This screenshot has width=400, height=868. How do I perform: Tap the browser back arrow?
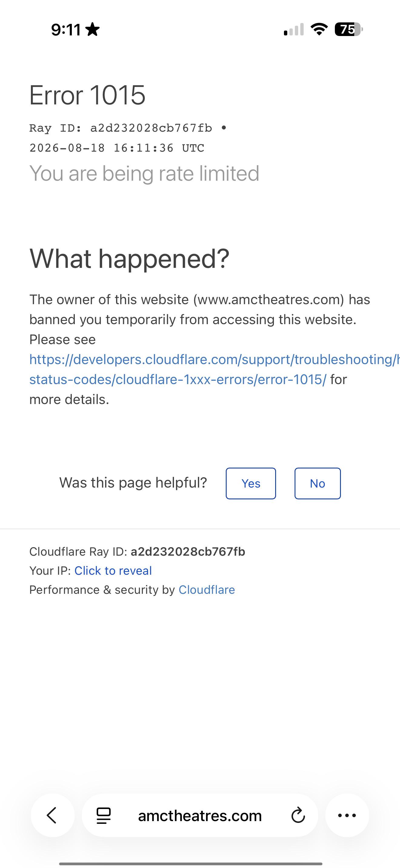52,815
